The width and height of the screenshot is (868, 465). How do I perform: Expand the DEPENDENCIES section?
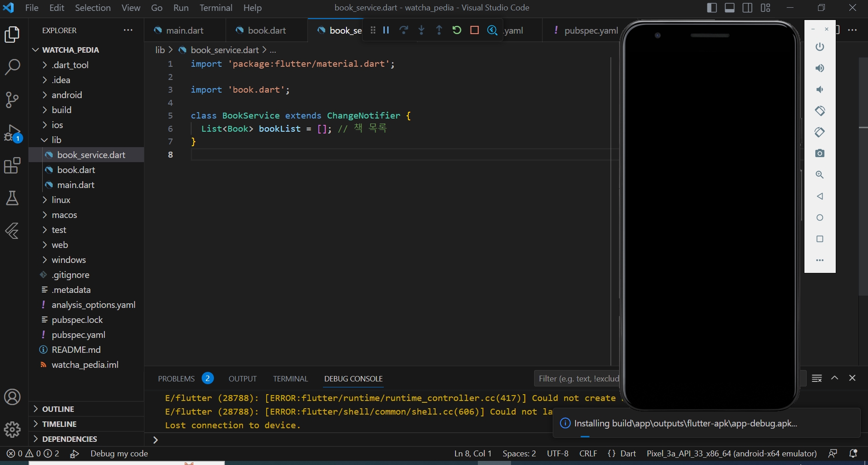tap(86, 439)
